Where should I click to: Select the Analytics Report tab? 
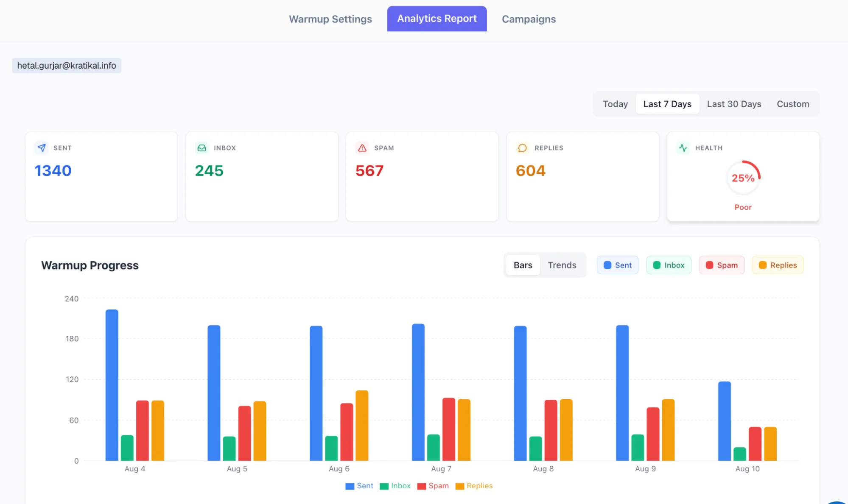pyautogui.click(x=437, y=19)
